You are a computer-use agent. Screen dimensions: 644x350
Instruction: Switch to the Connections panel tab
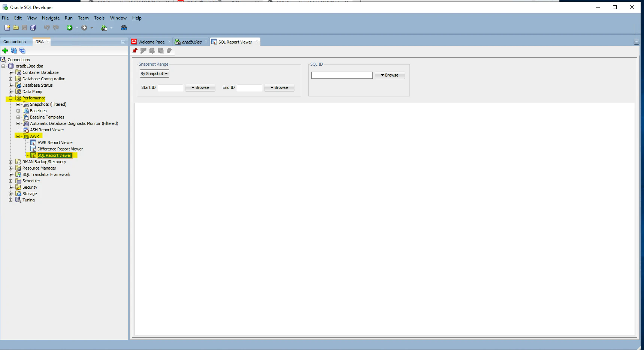click(15, 42)
